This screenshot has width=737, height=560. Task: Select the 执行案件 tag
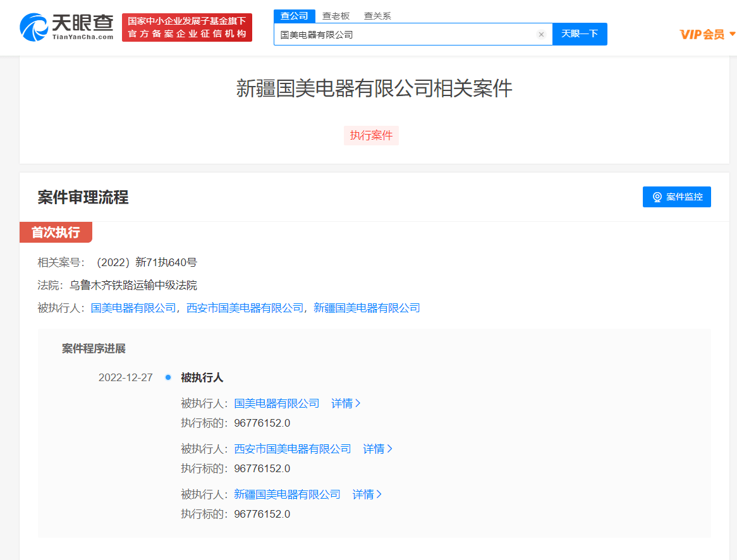coord(371,135)
